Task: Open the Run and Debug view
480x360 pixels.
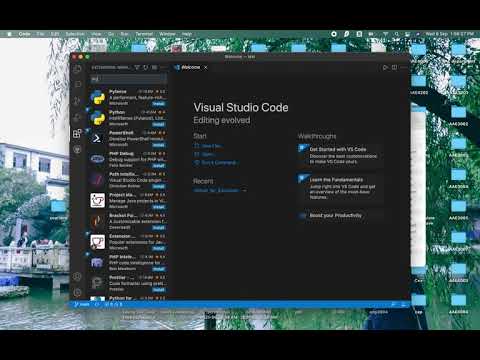Action: click(x=77, y=117)
